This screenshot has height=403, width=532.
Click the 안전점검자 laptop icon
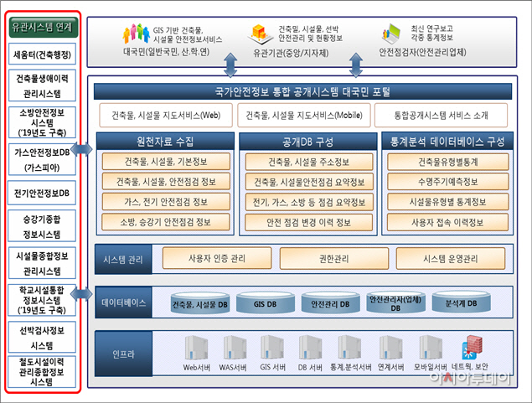[392, 34]
